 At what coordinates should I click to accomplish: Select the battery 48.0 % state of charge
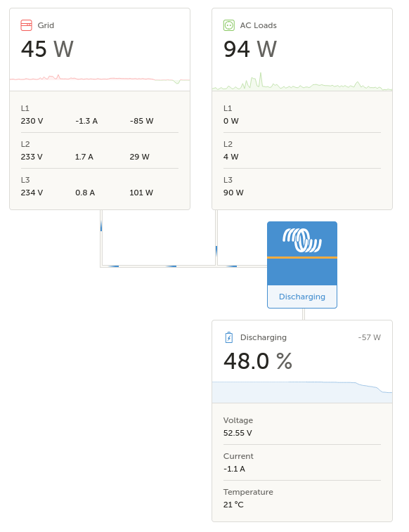258,361
